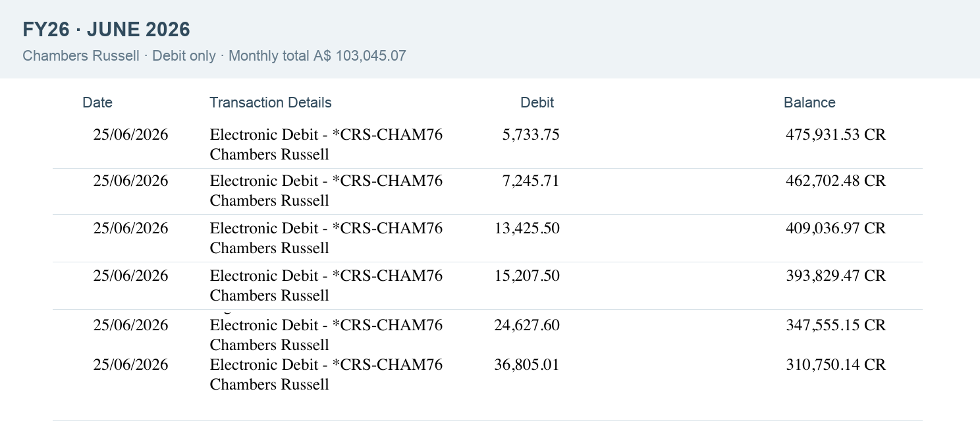This screenshot has width=980, height=441.
Task: Select the 15,207.50 debit amount
Action: click(527, 276)
